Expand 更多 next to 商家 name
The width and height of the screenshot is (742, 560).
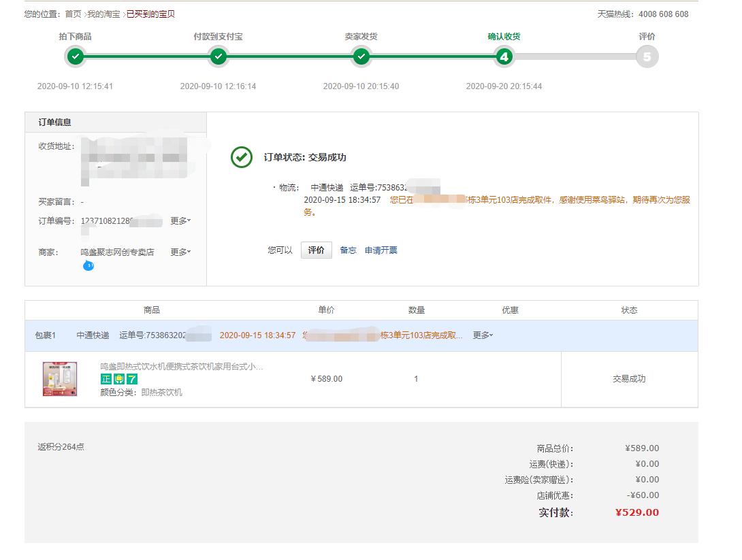click(x=180, y=252)
